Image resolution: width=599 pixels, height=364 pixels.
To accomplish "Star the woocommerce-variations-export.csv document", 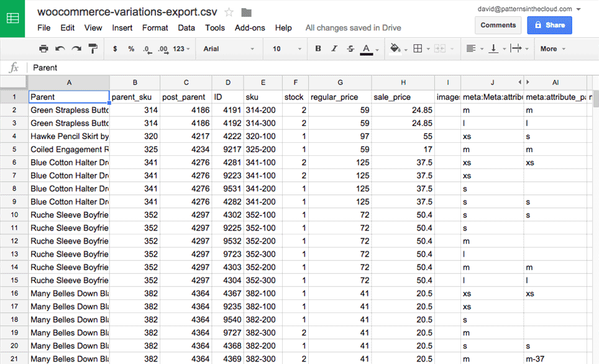I will click(229, 12).
